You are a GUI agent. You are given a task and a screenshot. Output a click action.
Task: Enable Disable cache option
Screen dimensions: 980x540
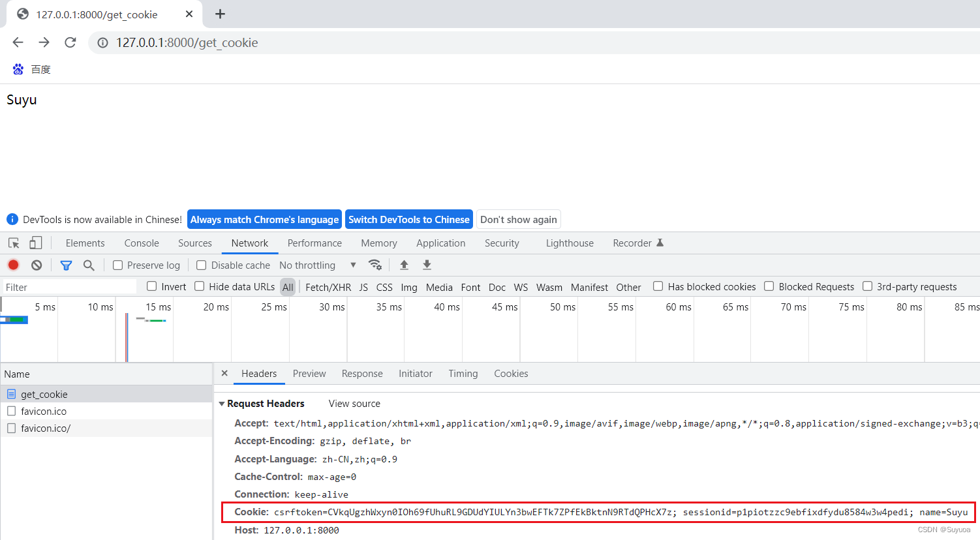pos(201,265)
